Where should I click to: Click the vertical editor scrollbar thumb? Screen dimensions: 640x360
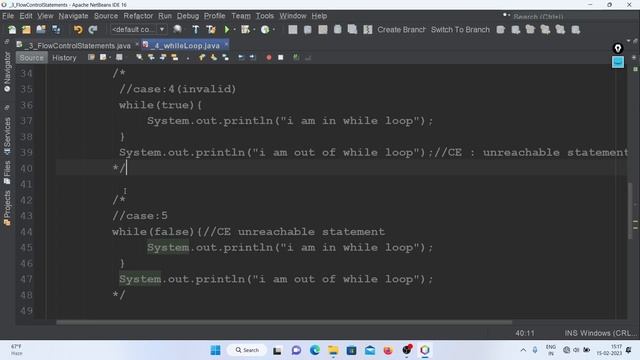pos(630,210)
